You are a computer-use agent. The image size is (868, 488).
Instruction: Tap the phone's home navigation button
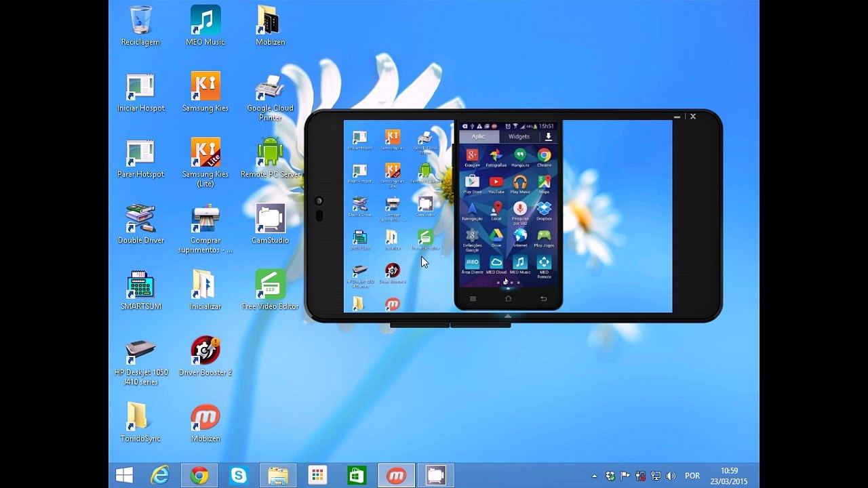pyautogui.click(x=508, y=299)
